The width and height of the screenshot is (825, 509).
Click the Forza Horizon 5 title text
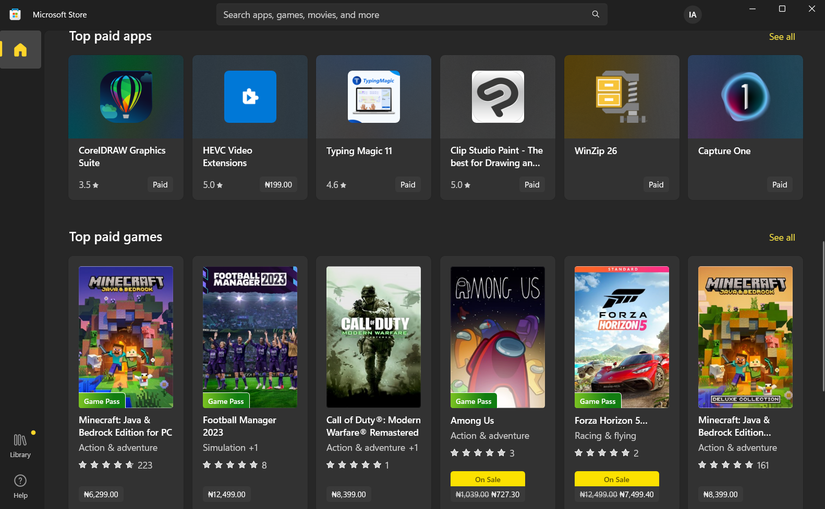point(611,421)
